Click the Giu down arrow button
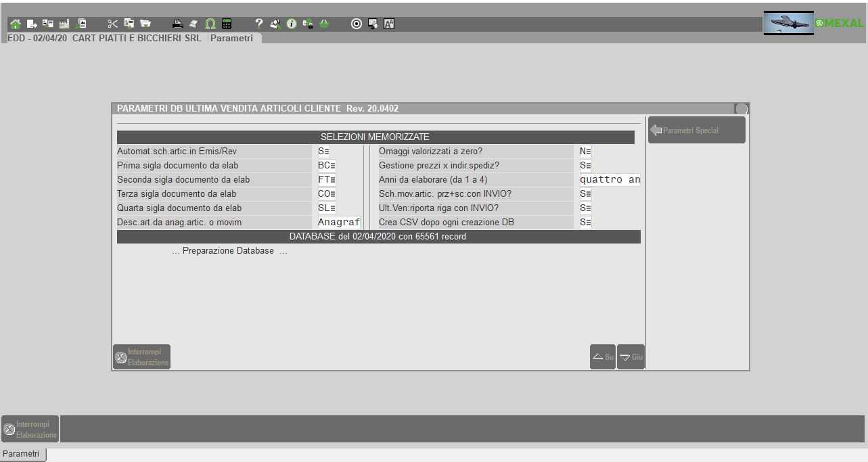868x462 pixels. pyautogui.click(x=631, y=357)
